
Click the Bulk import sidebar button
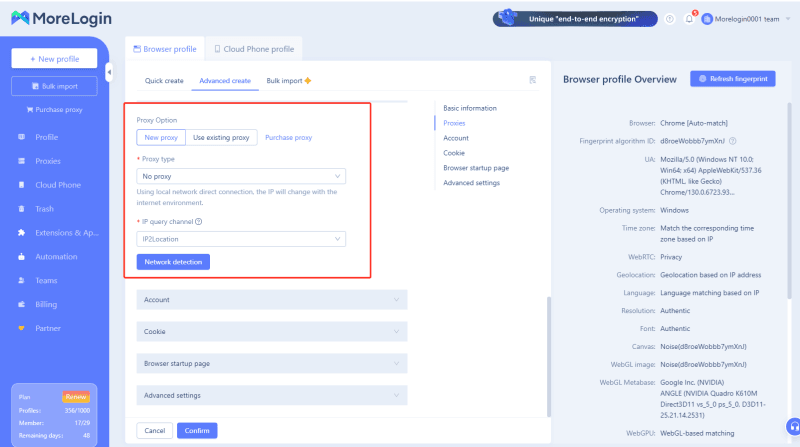click(54, 86)
